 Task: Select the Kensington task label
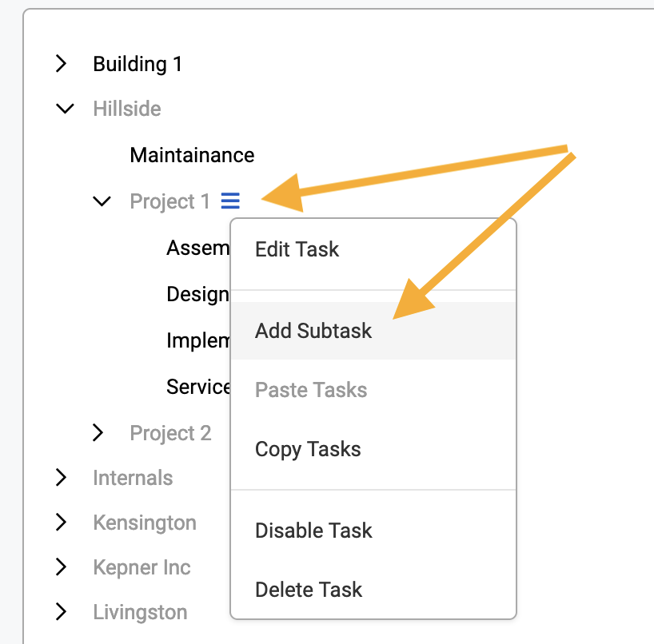click(x=145, y=523)
